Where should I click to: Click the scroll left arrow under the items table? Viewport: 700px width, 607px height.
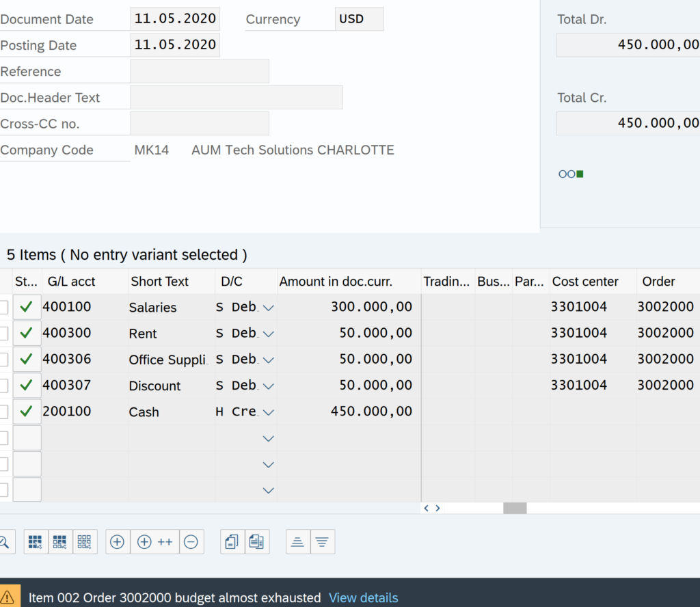pos(427,508)
